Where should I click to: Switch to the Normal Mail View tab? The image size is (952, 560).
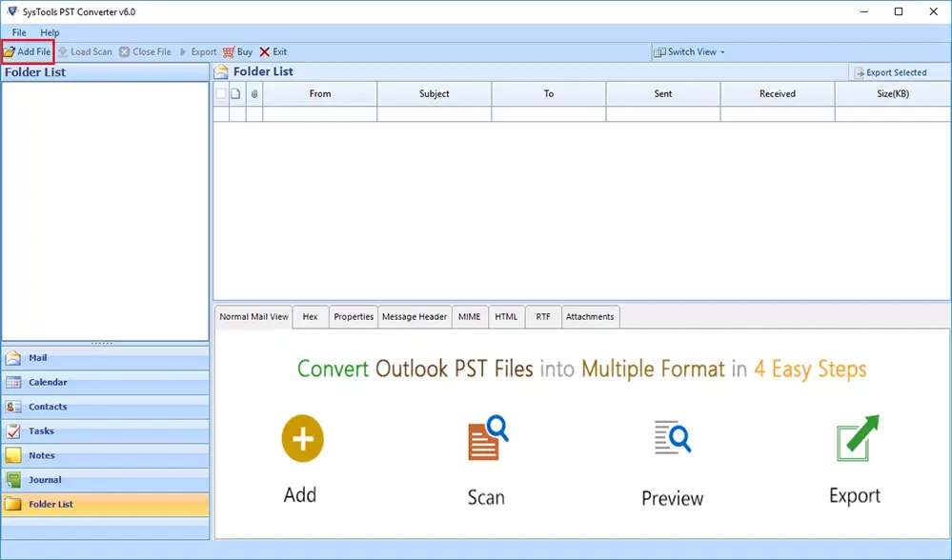(253, 317)
